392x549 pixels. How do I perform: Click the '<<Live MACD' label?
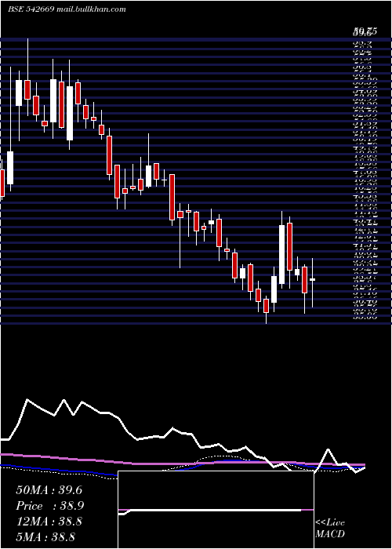[x=330, y=528]
